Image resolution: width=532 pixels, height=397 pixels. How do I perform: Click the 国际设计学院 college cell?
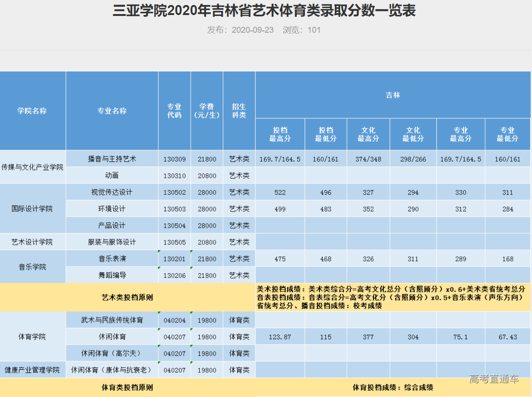(32, 209)
